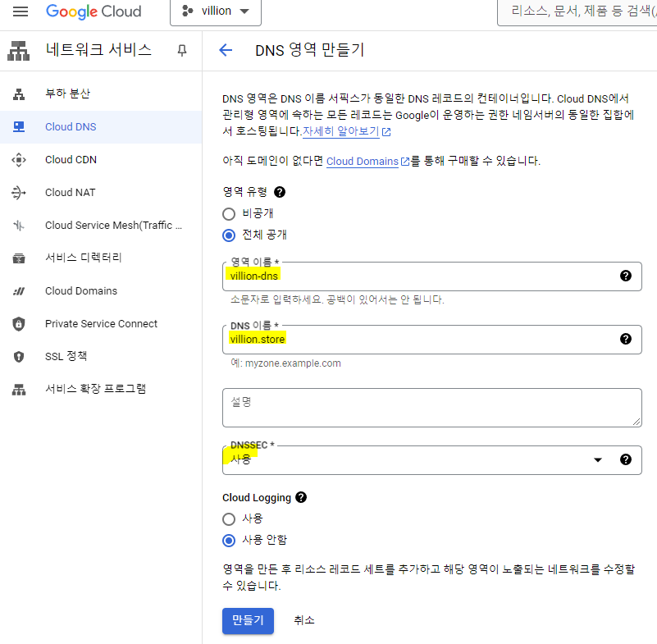Select the 비공개 zone type radio

(229, 214)
